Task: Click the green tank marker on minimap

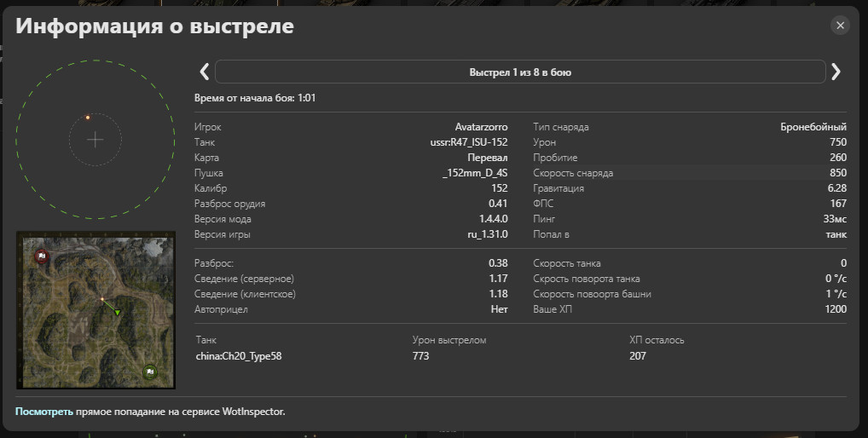Action: click(118, 313)
